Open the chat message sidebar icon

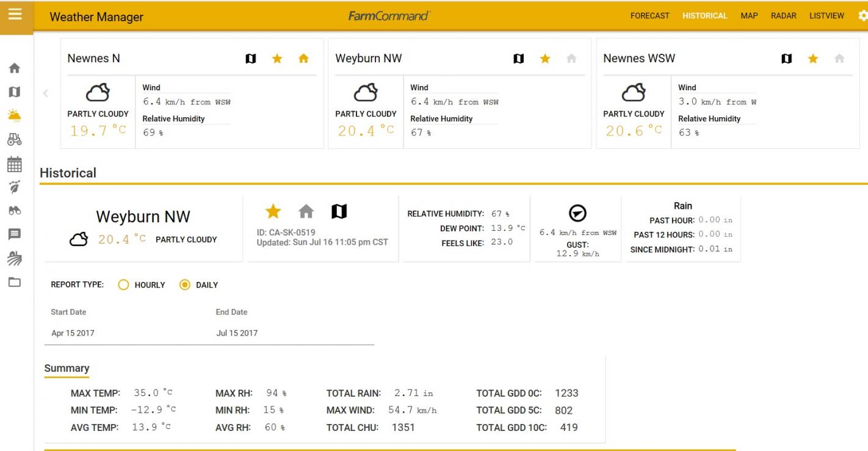[15, 234]
